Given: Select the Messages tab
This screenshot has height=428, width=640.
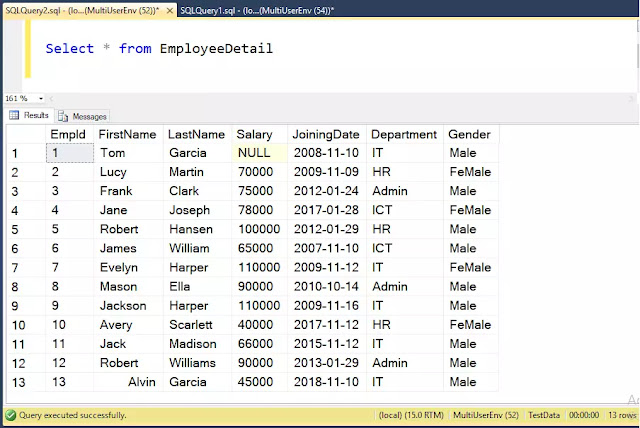Looking at the screenshot, I should (x=83, y=117).
